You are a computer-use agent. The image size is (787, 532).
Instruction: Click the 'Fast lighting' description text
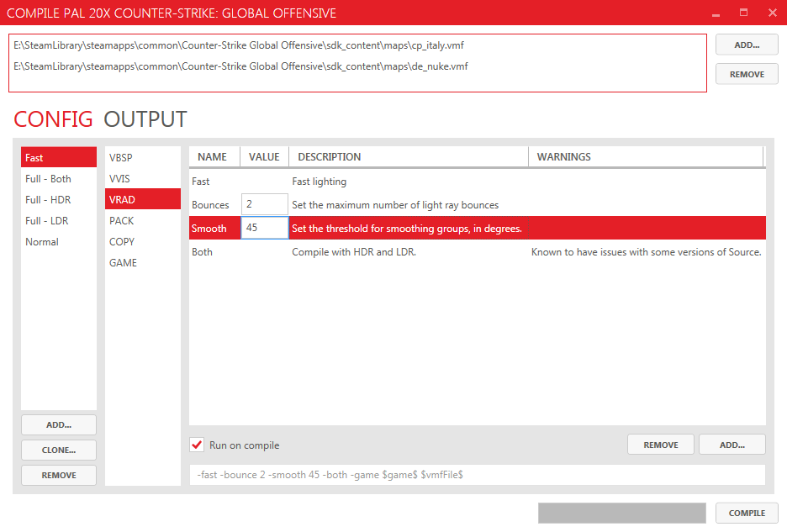click(320, 182)
